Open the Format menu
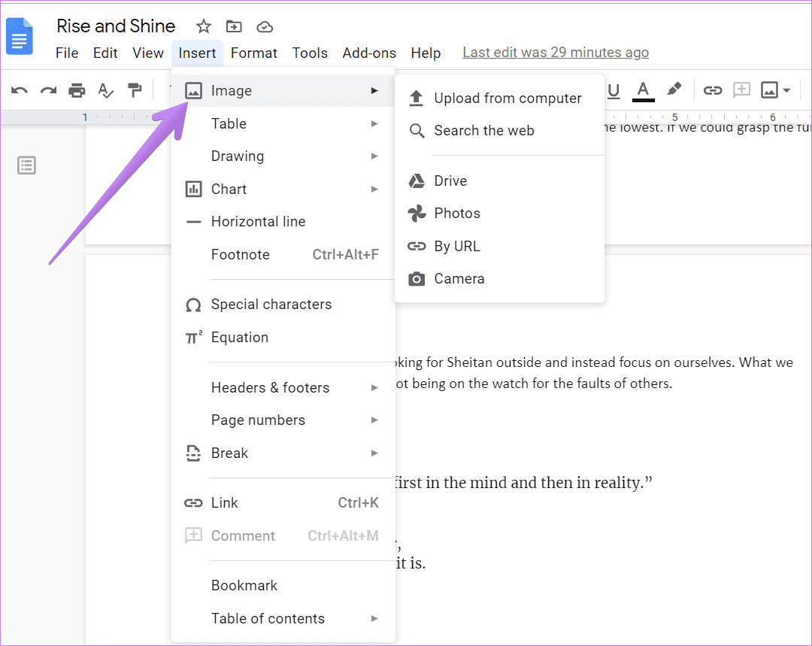This screenshot has width=812, height=646. click(x=254, y=53)
